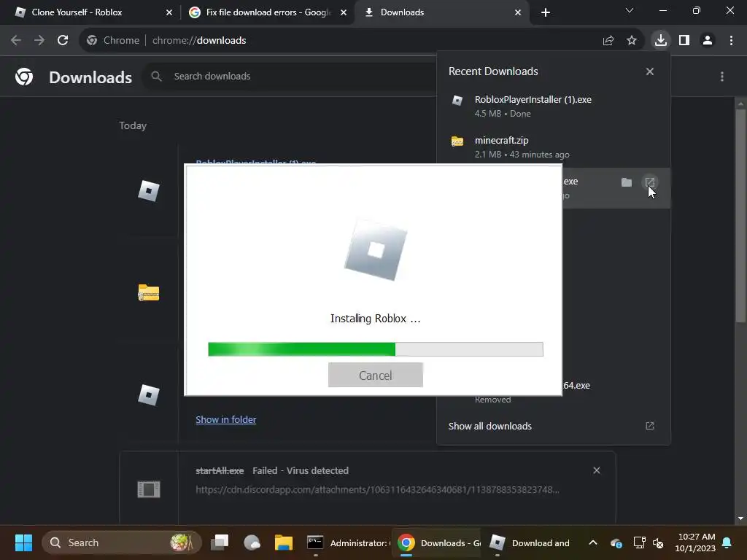This screenshot has height=560, width=747.
Task: Close the Recent Downloads popup
Action: (x=650, y=71)
